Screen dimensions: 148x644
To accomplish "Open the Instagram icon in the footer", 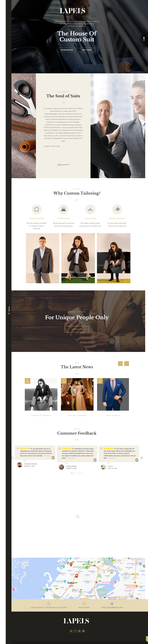I will pos(79,631).
